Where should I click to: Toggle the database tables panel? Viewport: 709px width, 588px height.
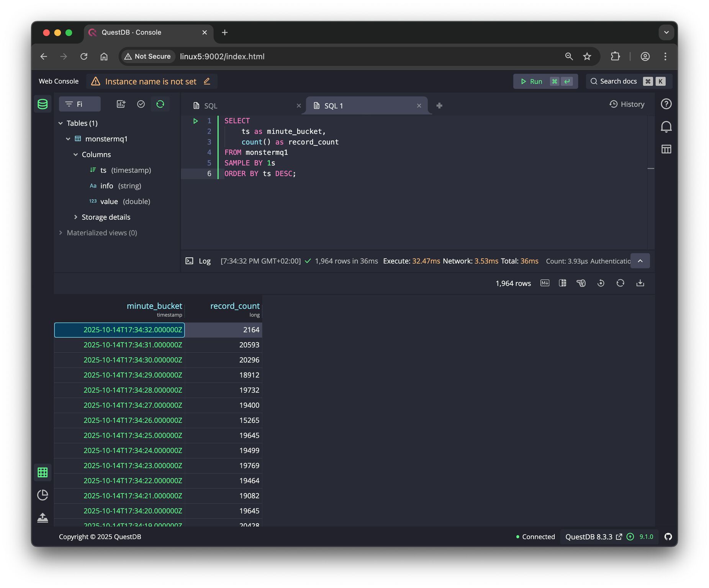tap(43, 104)
